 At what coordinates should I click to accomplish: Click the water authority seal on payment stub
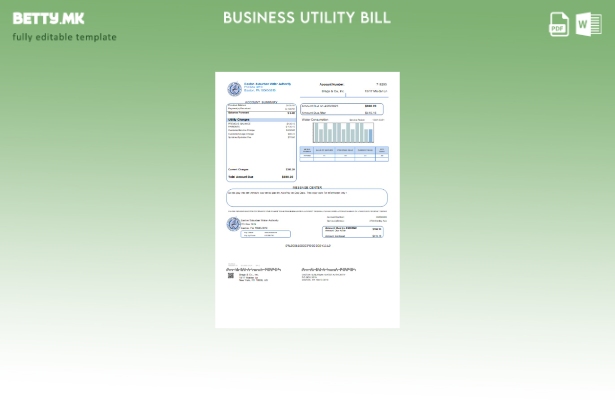coord(233,224)
